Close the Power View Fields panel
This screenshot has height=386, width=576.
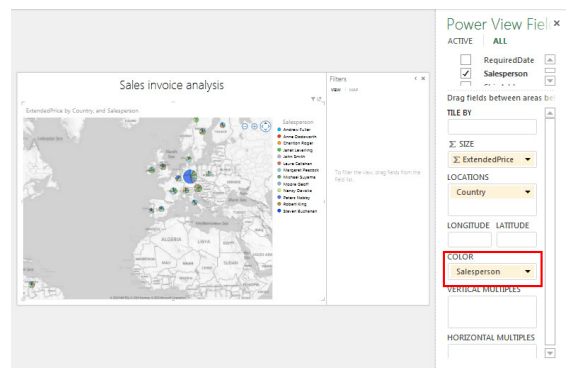(x=557, y=23)
